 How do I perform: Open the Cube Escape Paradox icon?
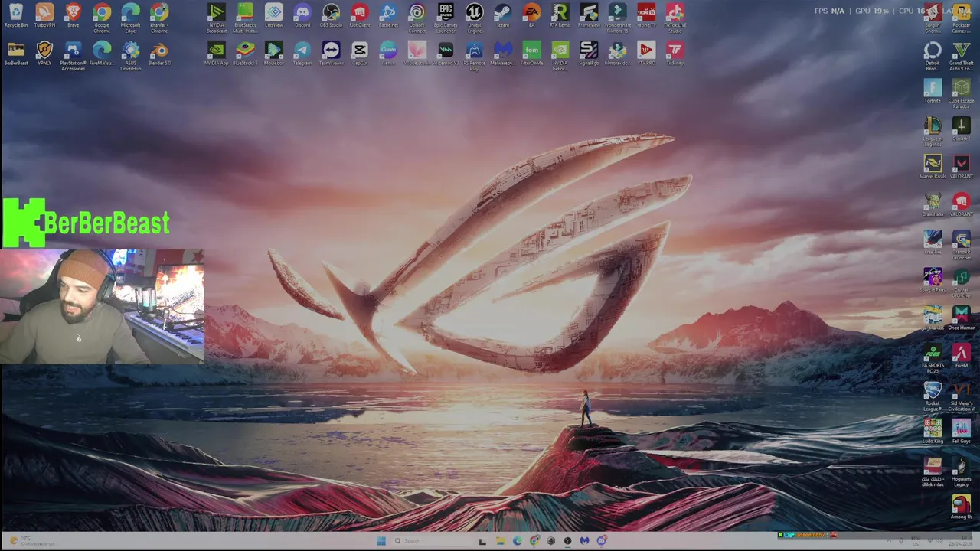(961, 94)
